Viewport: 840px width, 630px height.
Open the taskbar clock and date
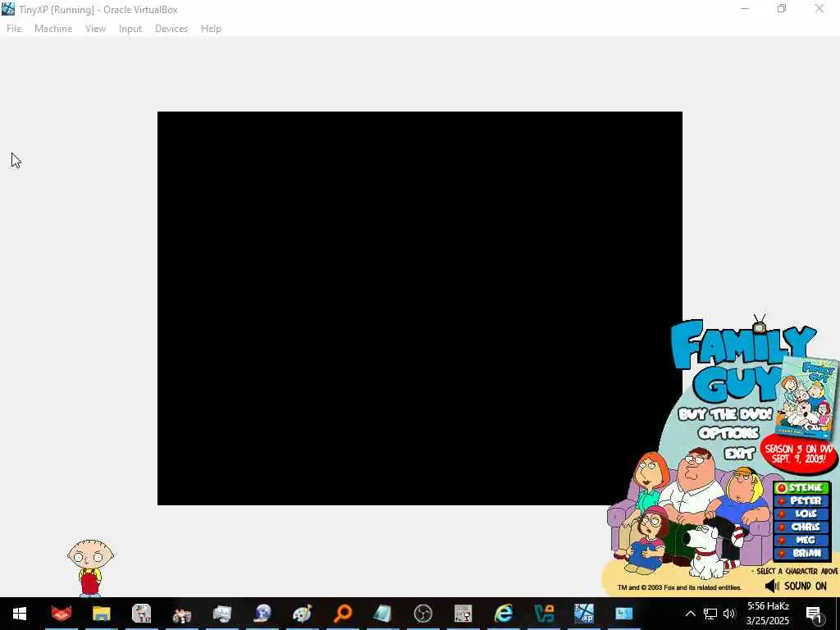(768, 614)
